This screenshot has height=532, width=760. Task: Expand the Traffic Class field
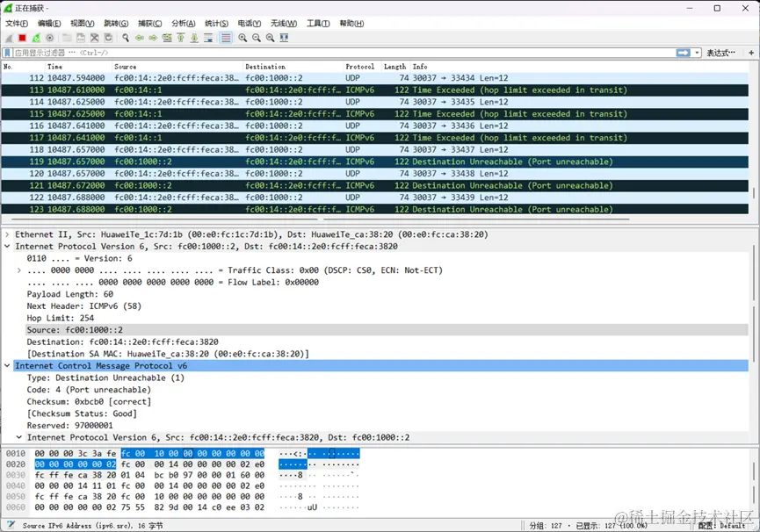pyautogui.click(x=19, y=270)
